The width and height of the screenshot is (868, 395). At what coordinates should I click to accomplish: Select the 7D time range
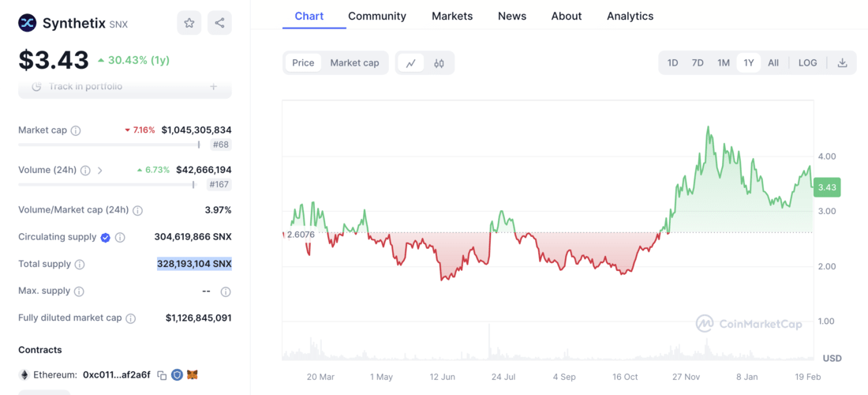click(x=698, y=63)
